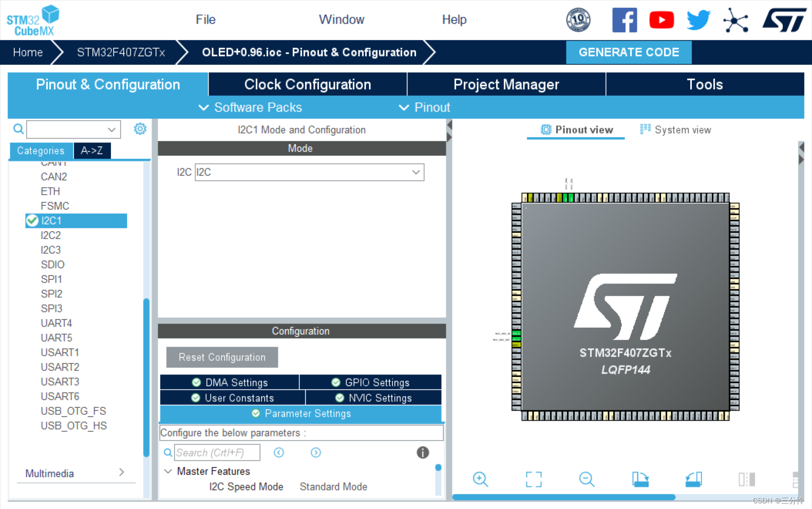Open the GPIO Settings tab
The height and width of the screenshot is (509, 812).
tap(371, 382)
